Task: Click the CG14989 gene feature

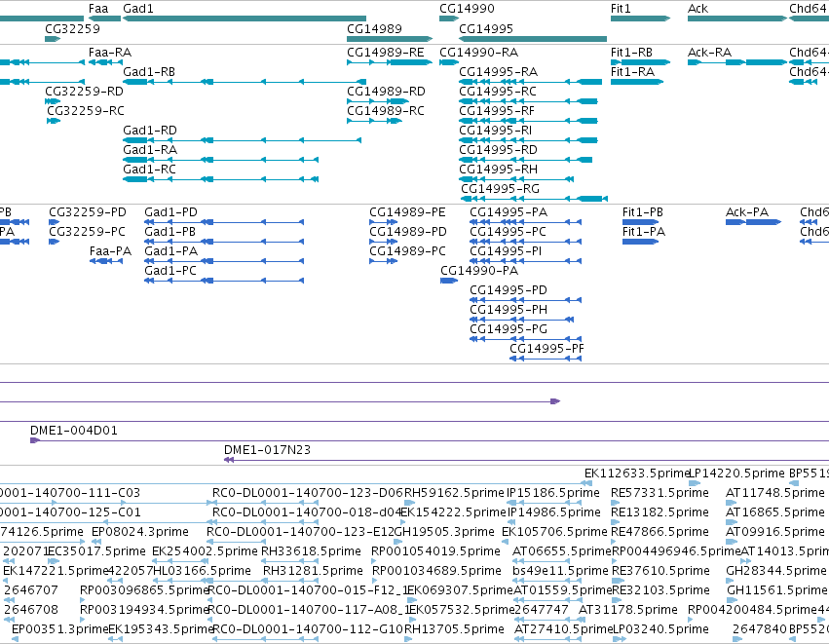Action: pos(390,39)
